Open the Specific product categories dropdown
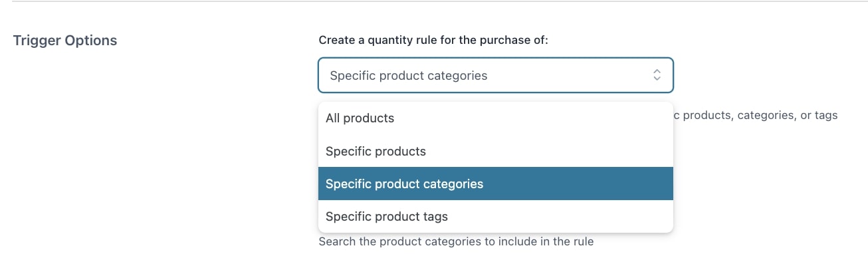Viewport: 868px width, 254px height. [496, 75]
